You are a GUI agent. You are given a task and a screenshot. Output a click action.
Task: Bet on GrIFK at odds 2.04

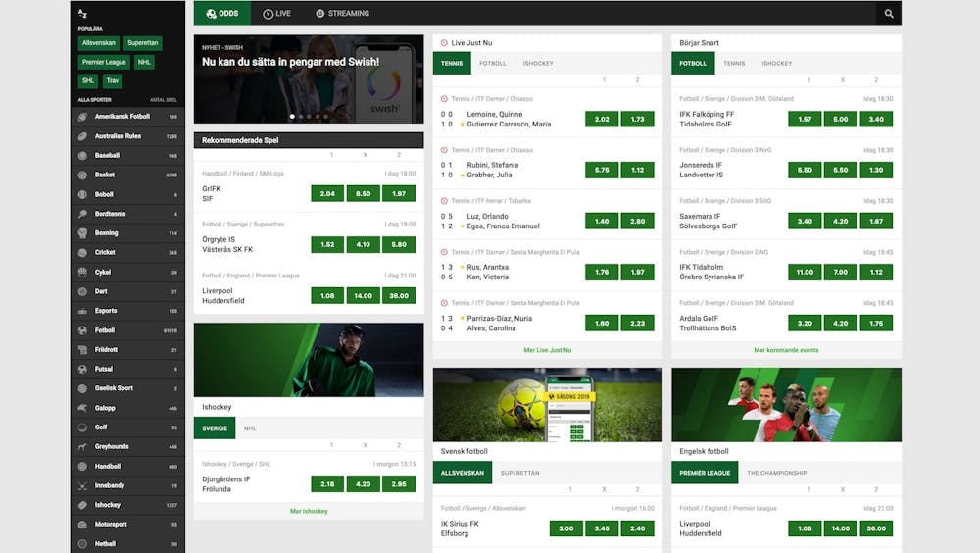point(327,194)
